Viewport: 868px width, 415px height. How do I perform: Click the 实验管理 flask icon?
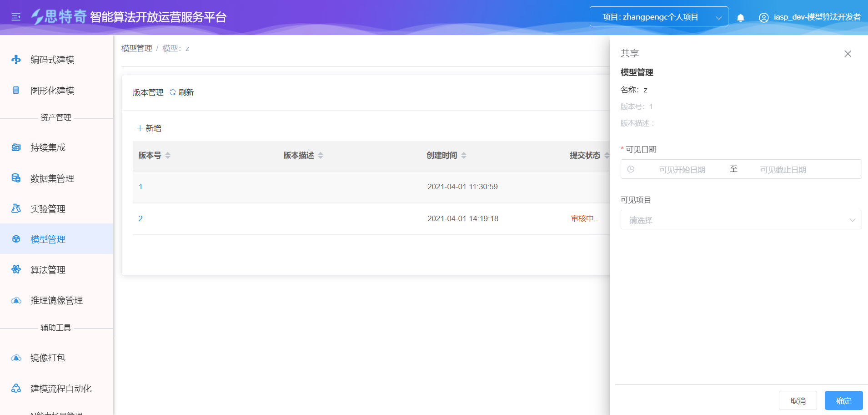coord(16,208)
